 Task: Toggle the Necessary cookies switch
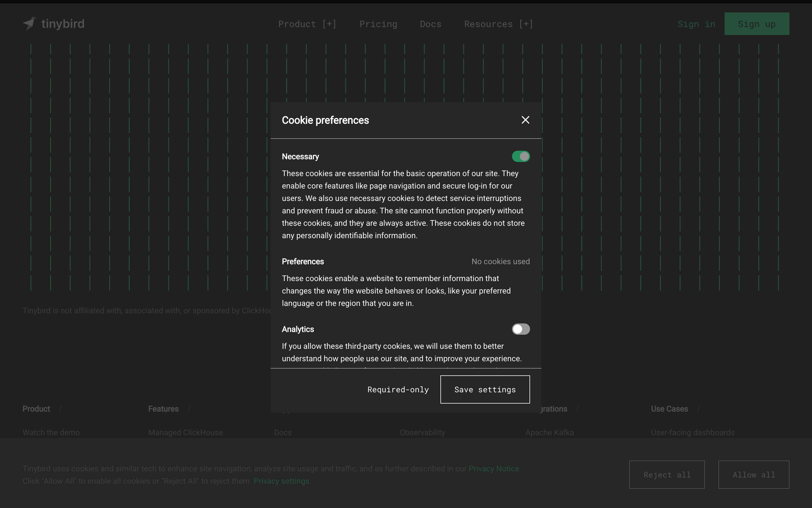pyautogui.click(x=521, y=156)
